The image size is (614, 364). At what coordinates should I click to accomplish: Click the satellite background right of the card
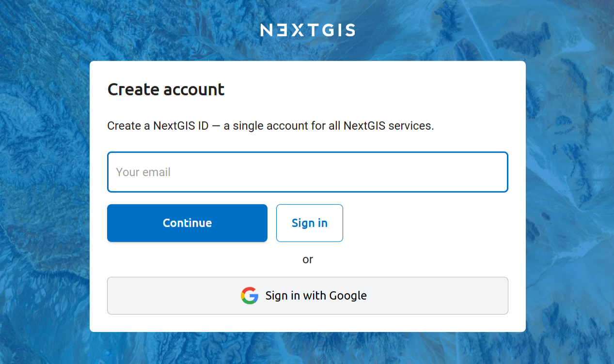(570, 194)
